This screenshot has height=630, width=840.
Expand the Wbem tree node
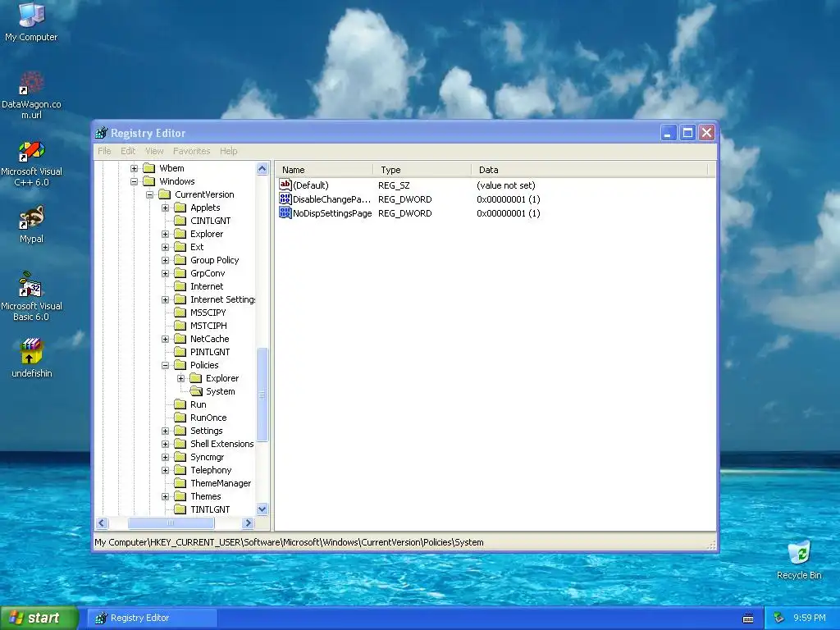click(134, 168)
